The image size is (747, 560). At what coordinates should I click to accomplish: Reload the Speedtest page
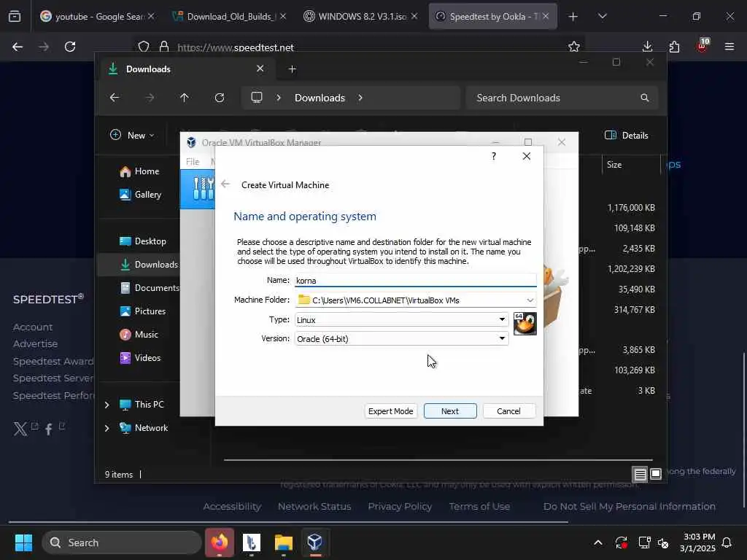[x=70, y=47]
